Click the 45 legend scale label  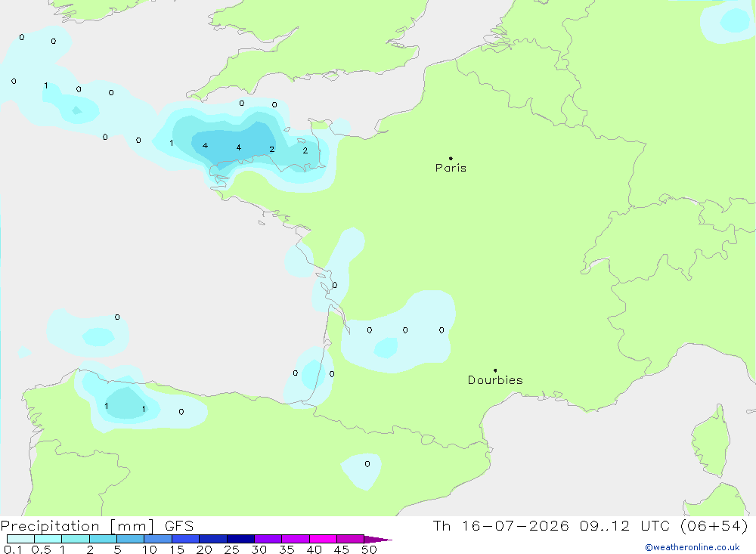[x=342, y=549]
